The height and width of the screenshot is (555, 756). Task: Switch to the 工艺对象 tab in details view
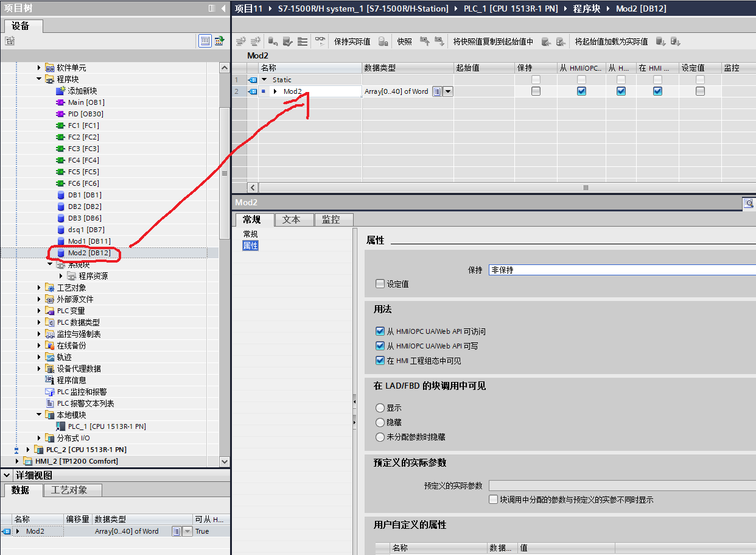click(69, 490)
